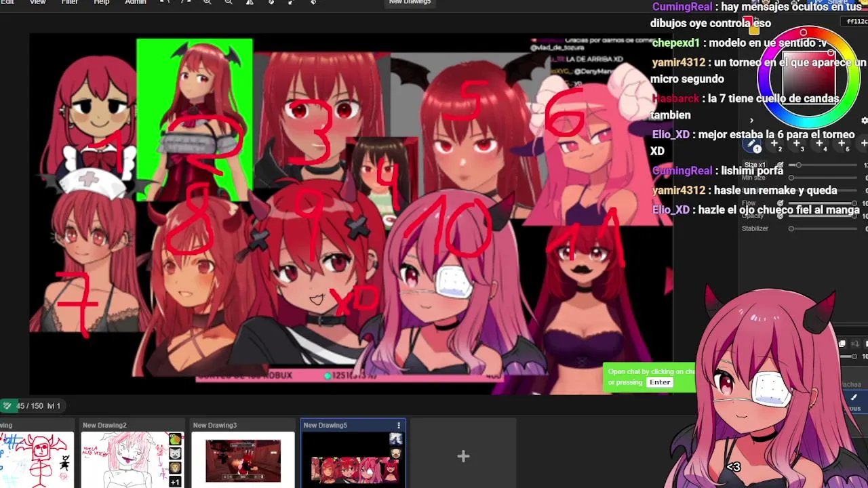Click the zoom in magnifier icon
The image size is (868, 488).
click(208, 2)
